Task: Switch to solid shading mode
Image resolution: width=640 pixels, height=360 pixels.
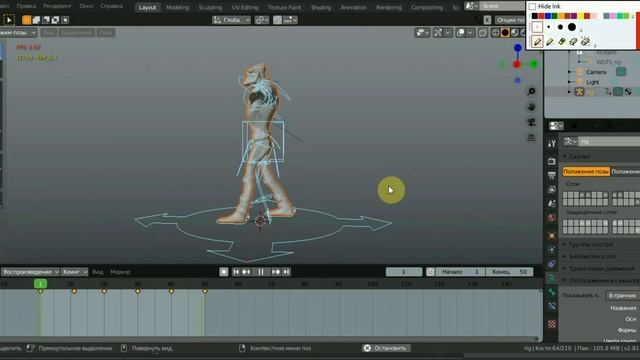Action: pos(505,33)
